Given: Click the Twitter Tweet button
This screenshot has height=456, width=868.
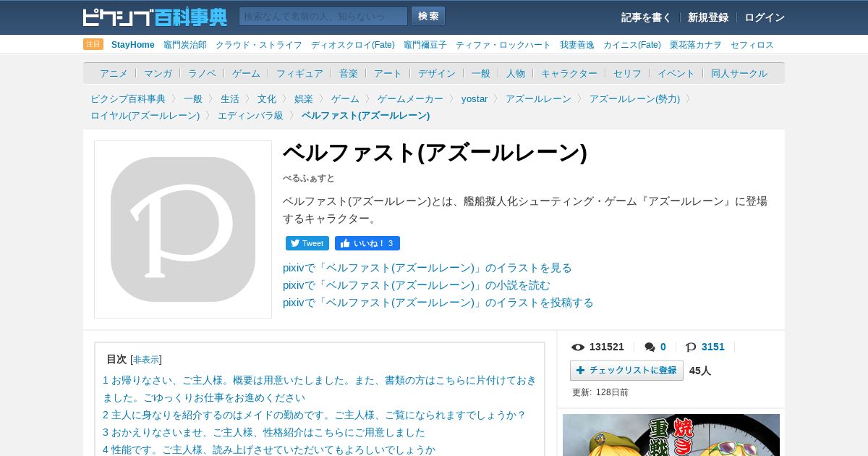Looking at the screenshot, I should point(307,243).
